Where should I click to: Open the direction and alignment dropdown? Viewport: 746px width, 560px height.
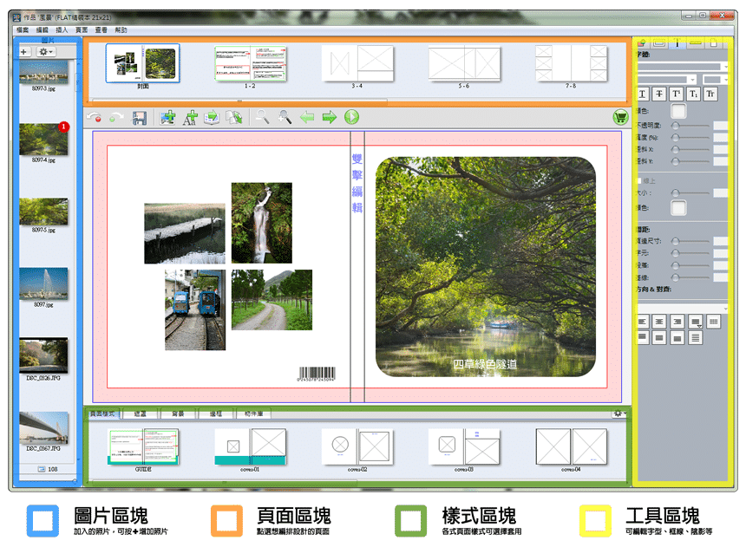coord(683,308)
